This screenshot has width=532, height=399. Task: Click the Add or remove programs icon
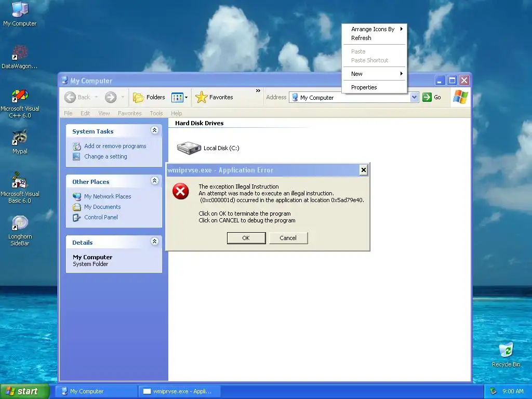pos(77,146)
